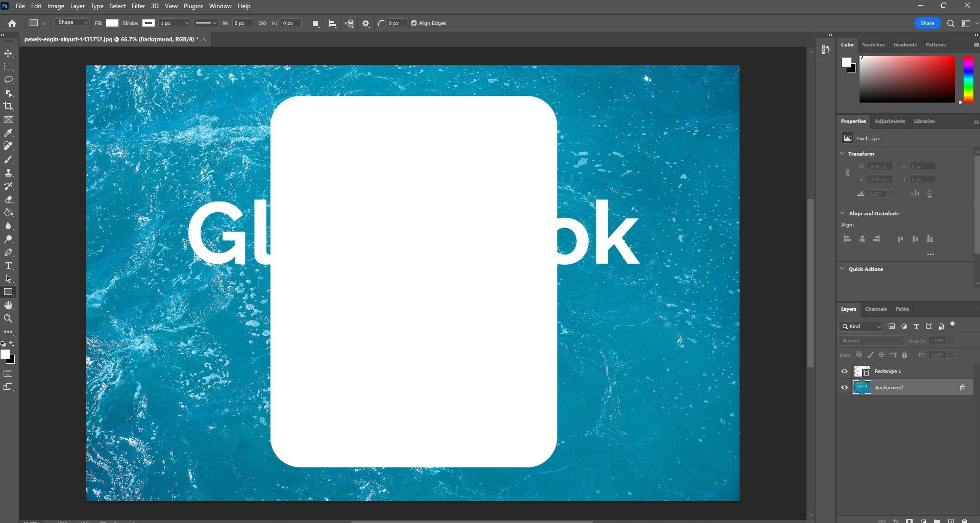Select the Path Selection tool
Viewport: 980px width, 523px height.
click(9, 279)
